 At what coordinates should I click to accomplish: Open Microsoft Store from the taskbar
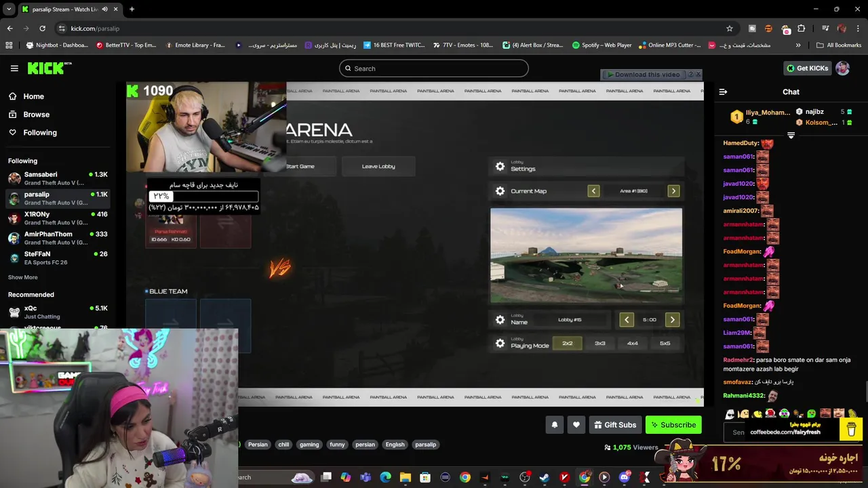coord(425,477)
